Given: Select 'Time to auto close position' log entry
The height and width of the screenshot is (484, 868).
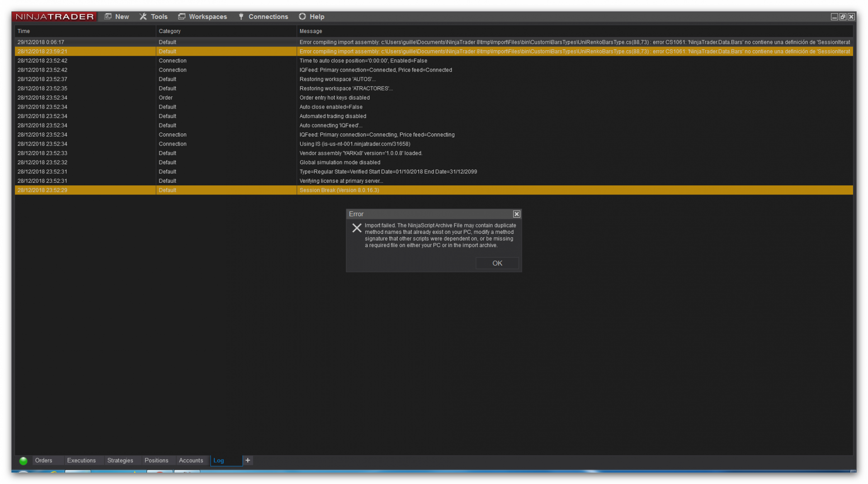Looking at the screenshot, I should 434,61.
